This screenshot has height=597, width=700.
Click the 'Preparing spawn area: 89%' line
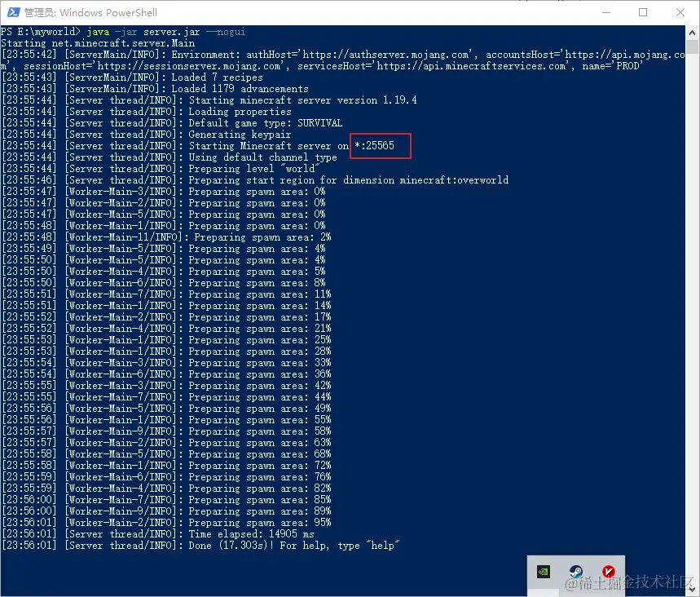166,511
